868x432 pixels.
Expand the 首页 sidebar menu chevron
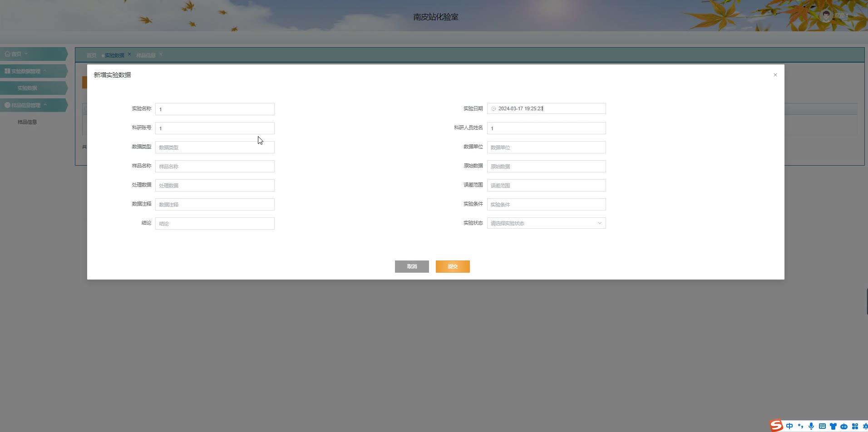coord(26,54)
